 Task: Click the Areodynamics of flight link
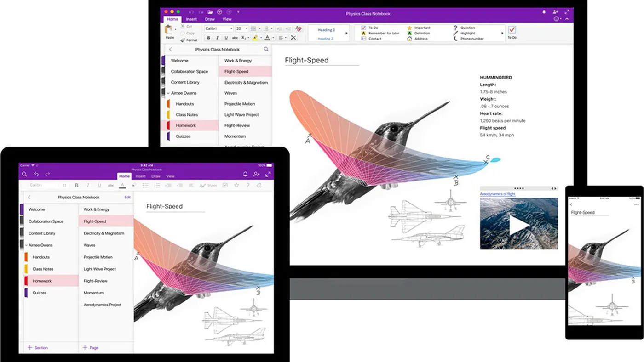point(499,194)
